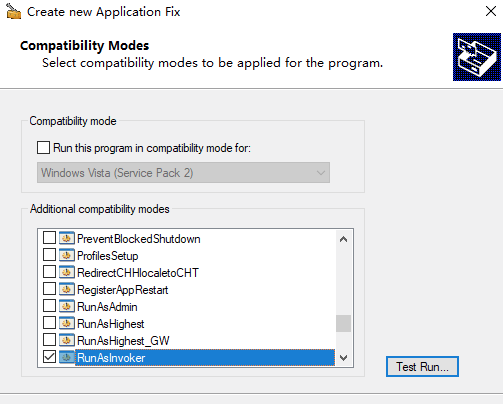Click the blue wizard image in header
This screenshot has width=503, height=404.
click(x=477, y=57)
